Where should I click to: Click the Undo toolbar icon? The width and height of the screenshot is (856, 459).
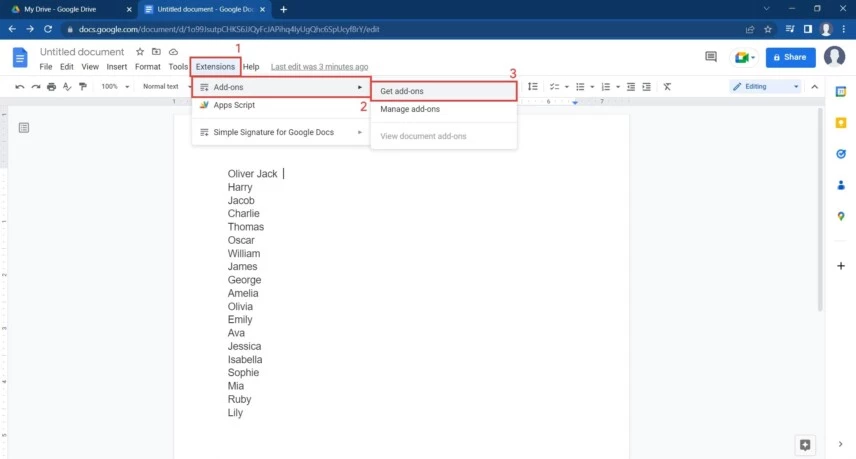tap(20, 87)
